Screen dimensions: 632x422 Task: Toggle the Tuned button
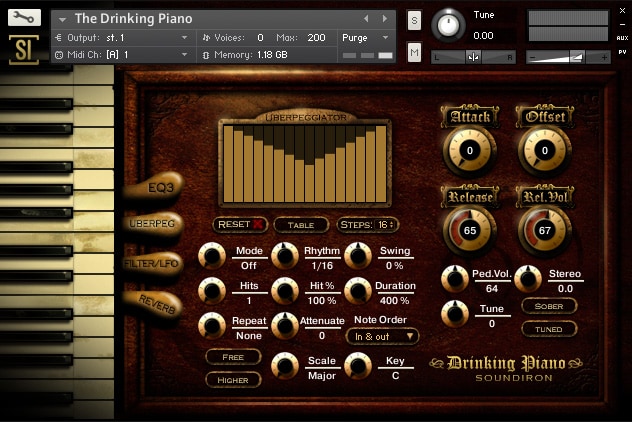click(549, 329)
